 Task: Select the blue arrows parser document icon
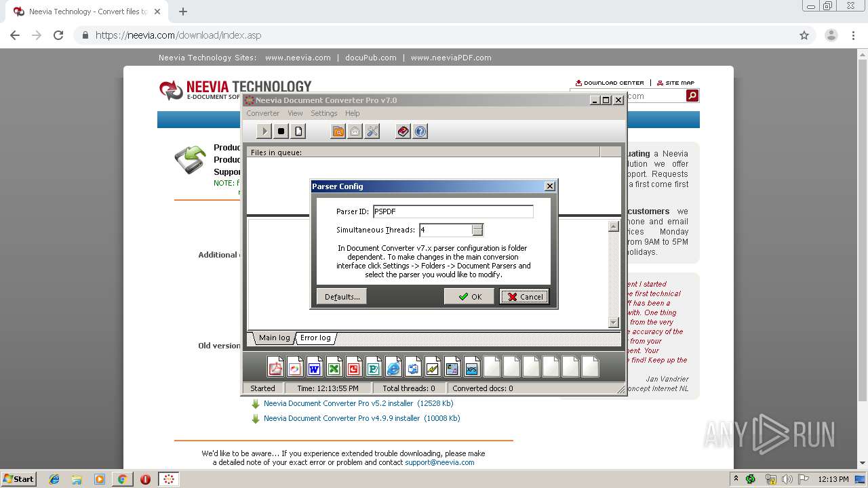point(413,367)
